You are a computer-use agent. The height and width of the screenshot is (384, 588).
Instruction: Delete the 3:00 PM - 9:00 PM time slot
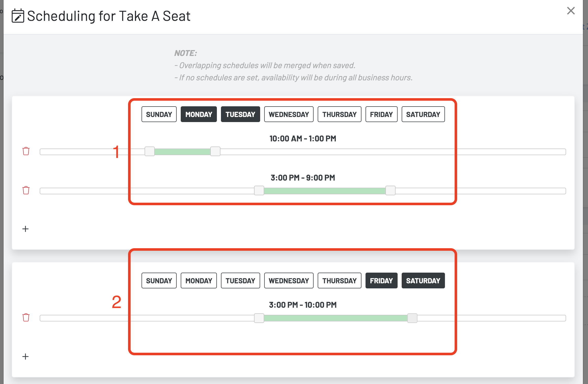pos(26,190)
